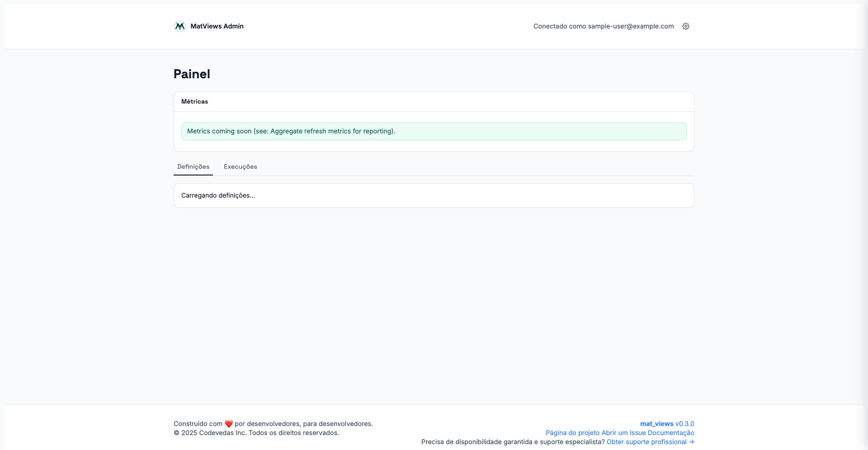The image size is (868, 450).
Task: Click the arrow after suporte profissional
Action: click(x=692, y=442)
